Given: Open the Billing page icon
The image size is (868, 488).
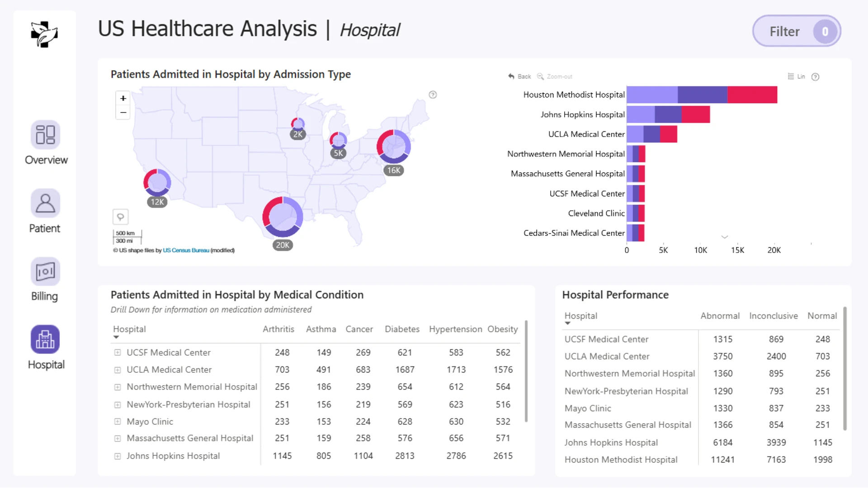Looking at the screenshot, I should [45, 271].
